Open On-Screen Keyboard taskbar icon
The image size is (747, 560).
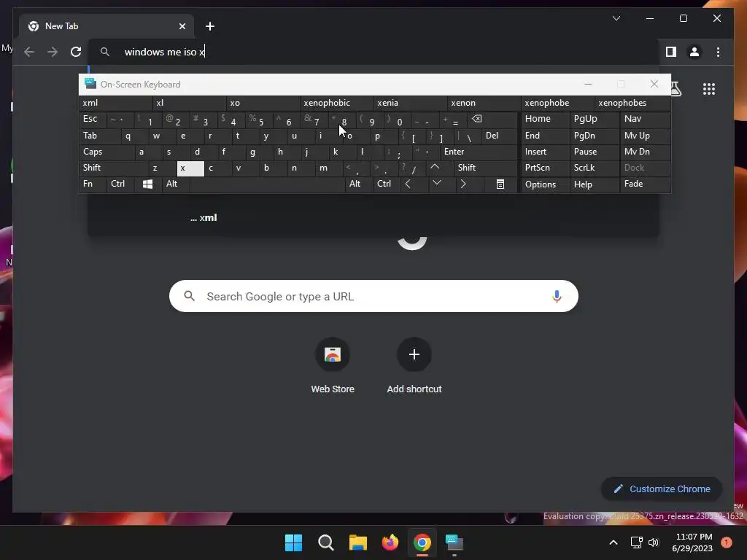coord(454,542)
